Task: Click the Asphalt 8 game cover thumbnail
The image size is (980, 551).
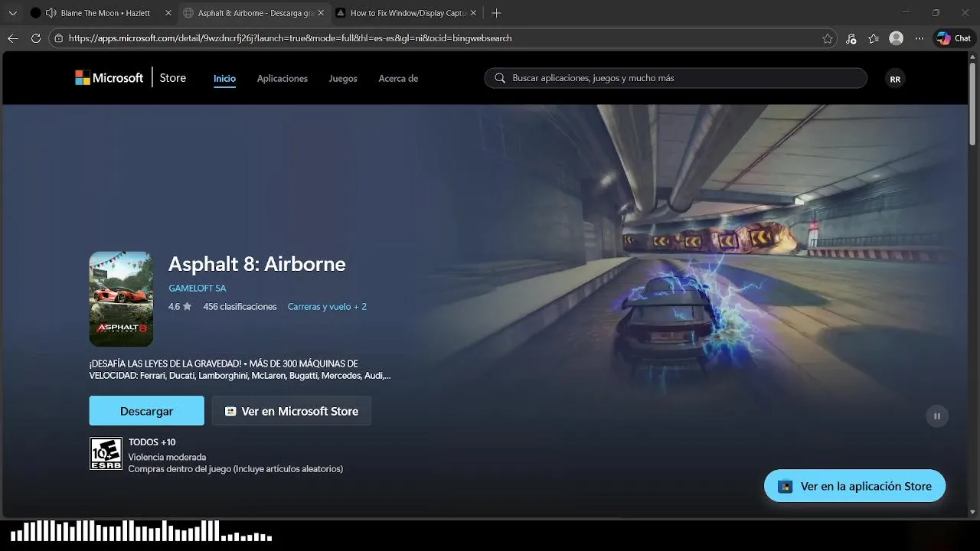Action: click(121, 299)
